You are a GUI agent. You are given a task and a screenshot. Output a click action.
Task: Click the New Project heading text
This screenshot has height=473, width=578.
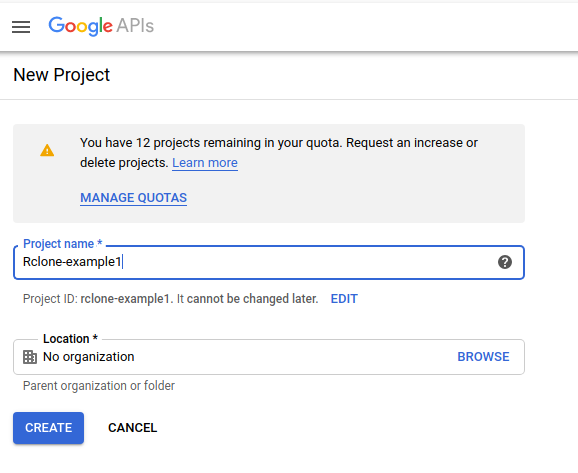pyautogui.click(x=62, y=75)
